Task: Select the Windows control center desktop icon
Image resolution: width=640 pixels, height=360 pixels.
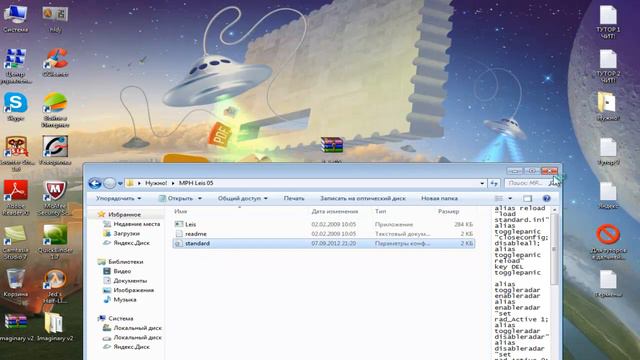Action: coord(16,66)
